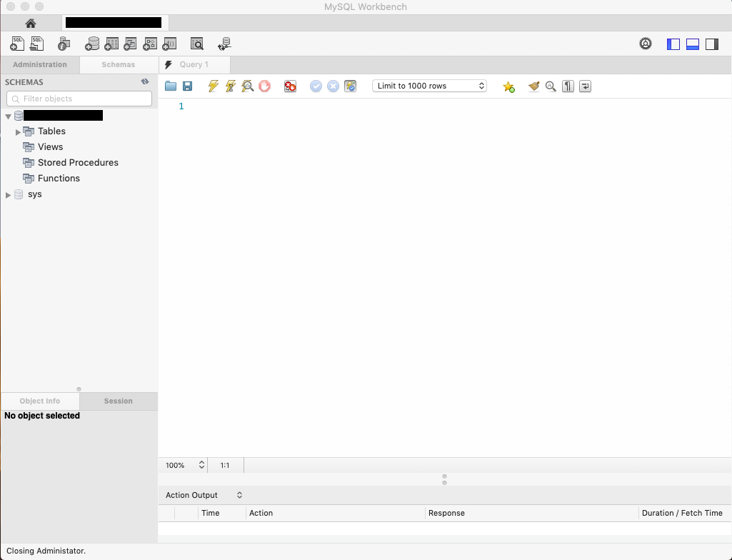The image size is (732, 560).
Task: Save the script to file
Action: pos(188,86)
